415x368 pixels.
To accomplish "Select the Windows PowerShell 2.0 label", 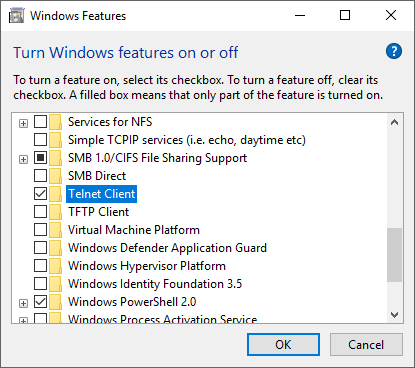I will point(132,302).
